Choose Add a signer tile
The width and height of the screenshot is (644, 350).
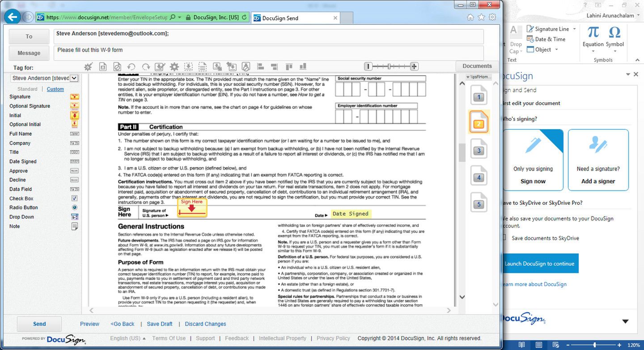point(598,160)
